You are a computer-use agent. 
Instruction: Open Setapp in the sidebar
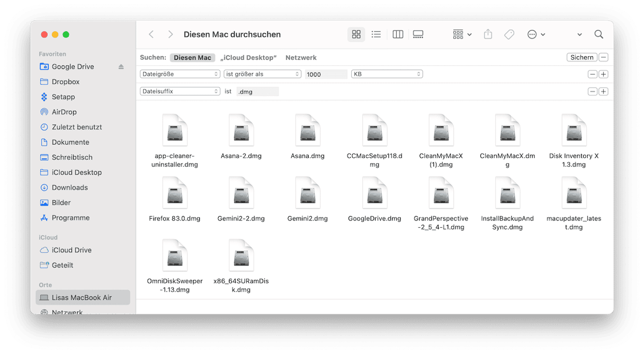(x=63, y=97)
